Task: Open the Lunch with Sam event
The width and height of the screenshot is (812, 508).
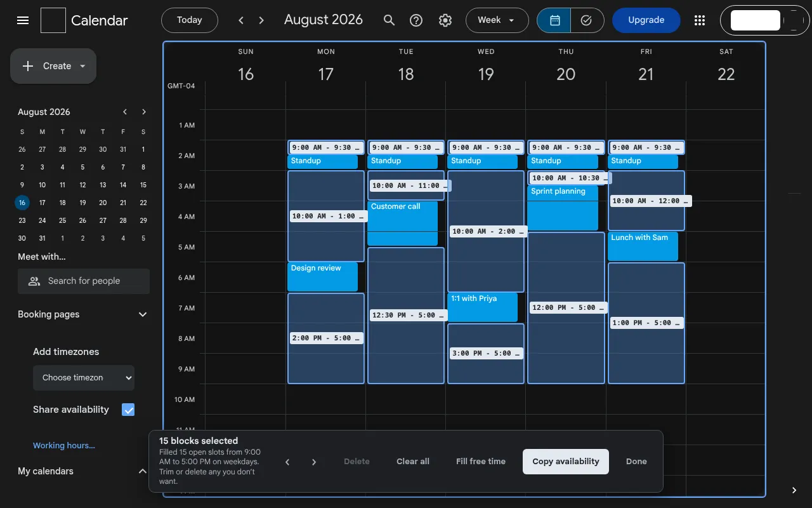Action: (643, 246)
